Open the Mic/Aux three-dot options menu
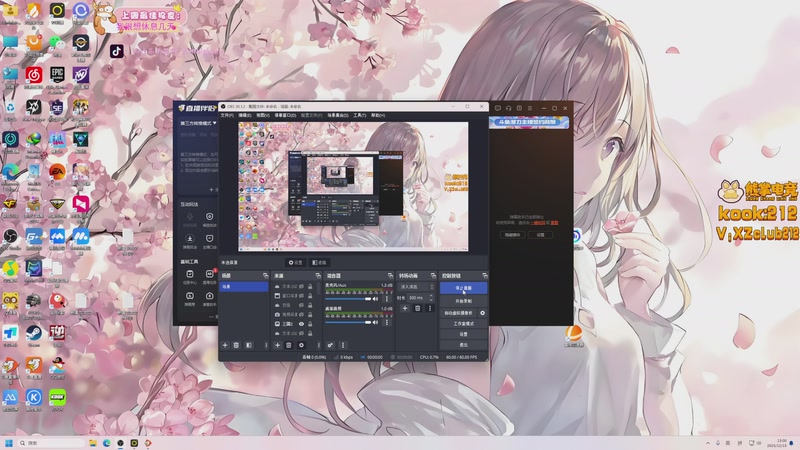800x450 pixels. coord(387,299)
